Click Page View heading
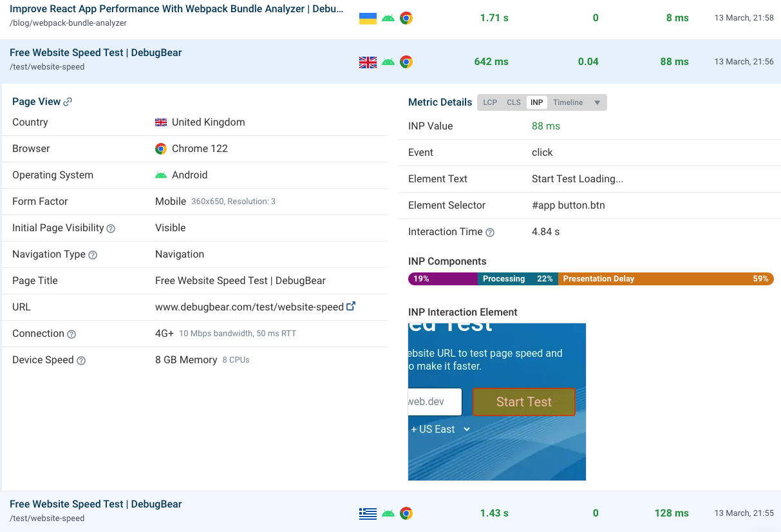The image size is (781, 532). 36,102
